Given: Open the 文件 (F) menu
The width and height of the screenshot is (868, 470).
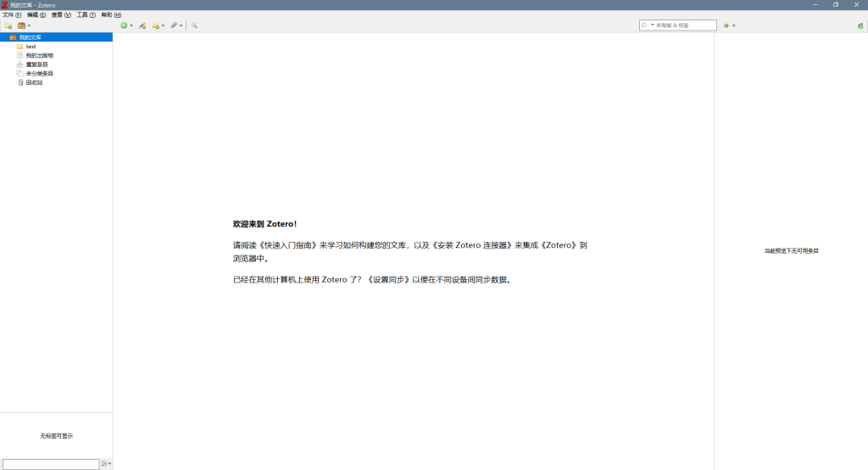Looking at the screenshot, I should pos(12,15).
